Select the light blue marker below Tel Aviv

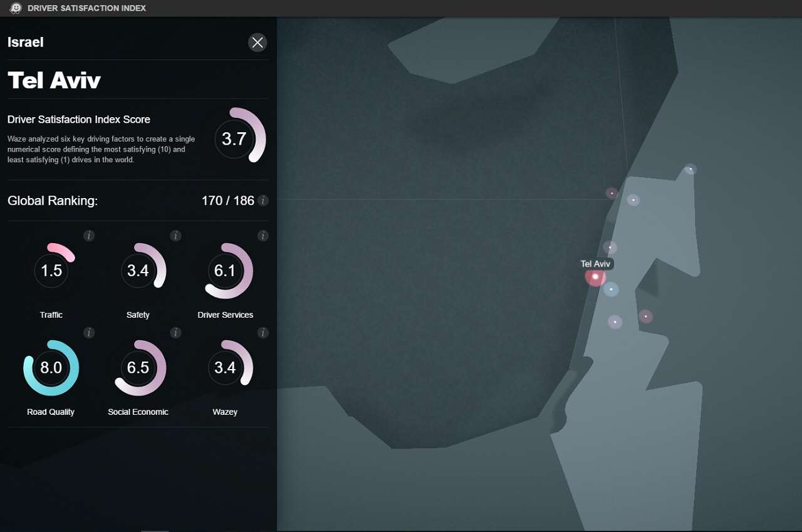pos(611,289)
